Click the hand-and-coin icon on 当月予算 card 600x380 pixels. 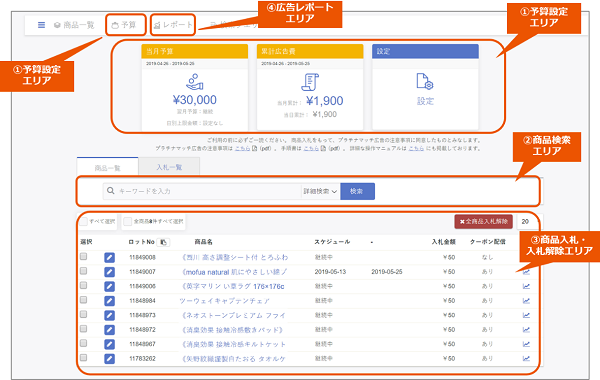(195, 82)
